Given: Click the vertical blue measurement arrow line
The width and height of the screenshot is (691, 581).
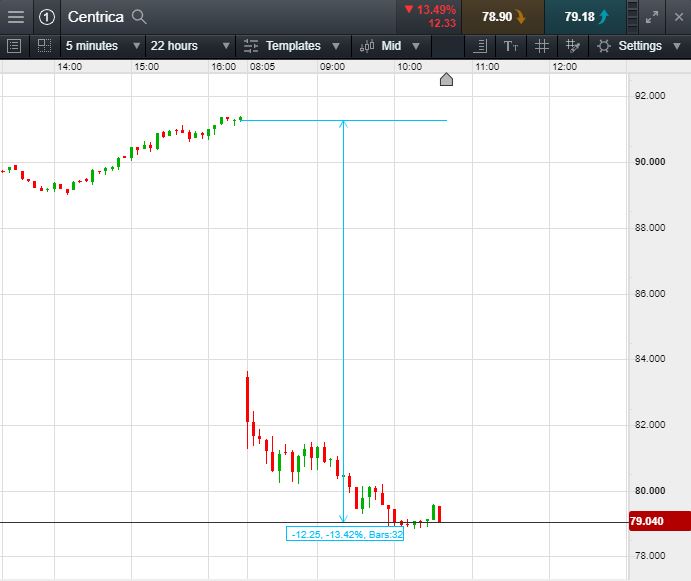Looking at the screenshot, I should point(343,321).
